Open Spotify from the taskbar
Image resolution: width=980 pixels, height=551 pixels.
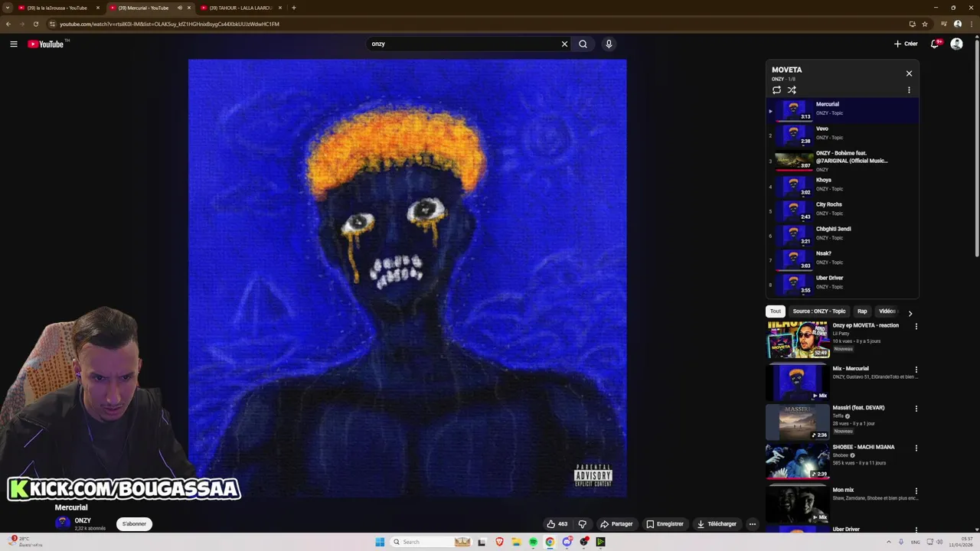click(533, 542)
